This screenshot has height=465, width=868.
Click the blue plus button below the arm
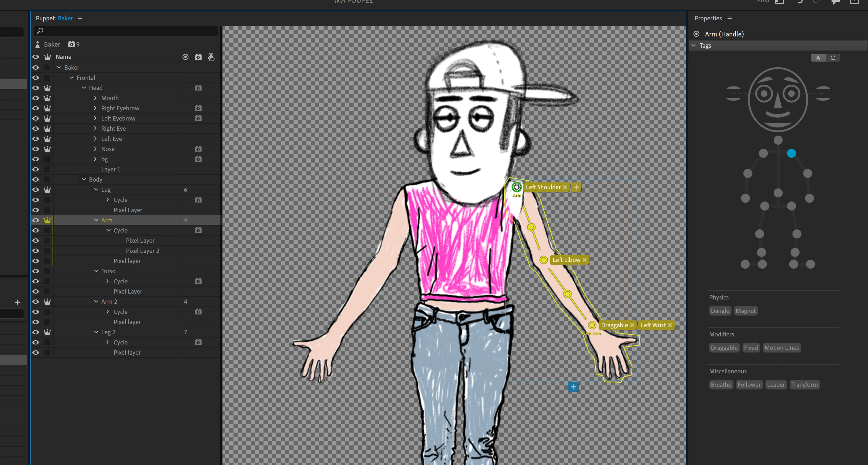click(x=573, y=387)
